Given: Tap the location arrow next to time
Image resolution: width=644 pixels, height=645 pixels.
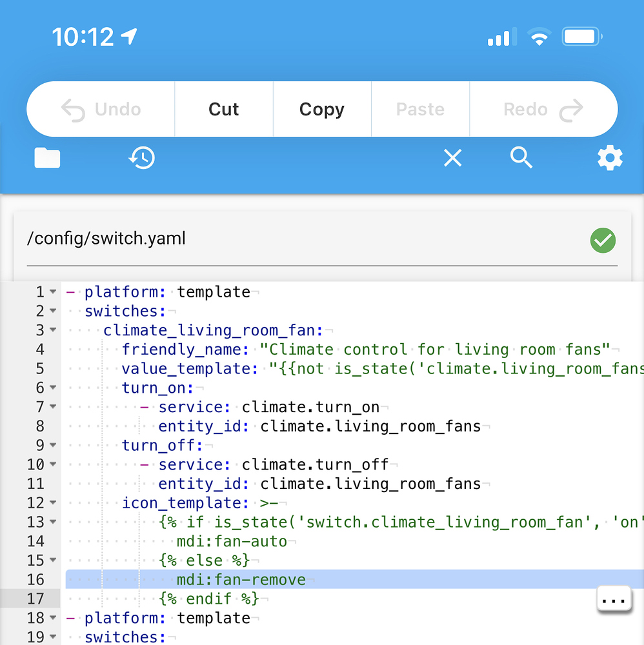Looking at the screenshot, I should pyautogui.click(x=129, y=36).
